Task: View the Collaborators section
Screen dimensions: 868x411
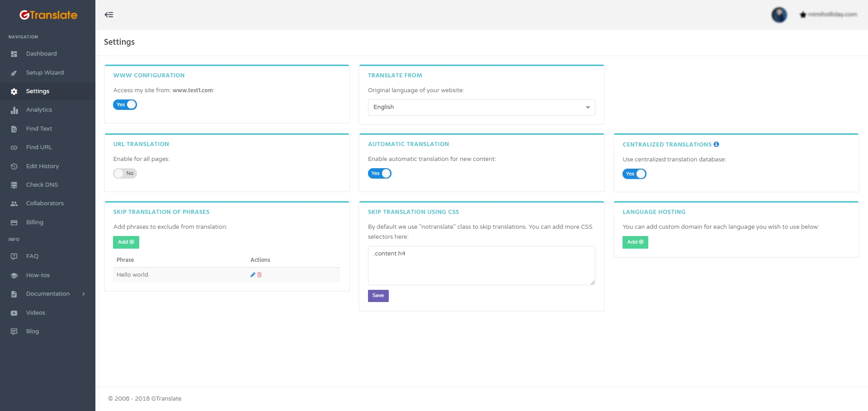Action: (45, 203)
